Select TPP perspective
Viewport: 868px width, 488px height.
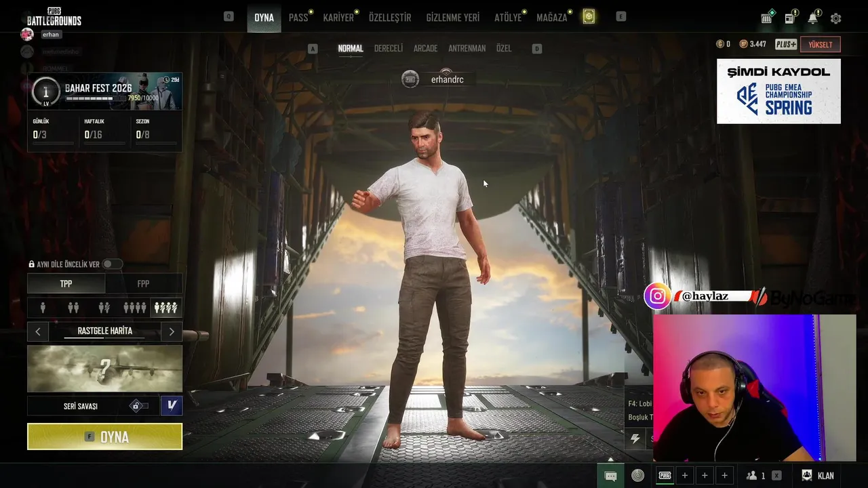coord(66,283)
